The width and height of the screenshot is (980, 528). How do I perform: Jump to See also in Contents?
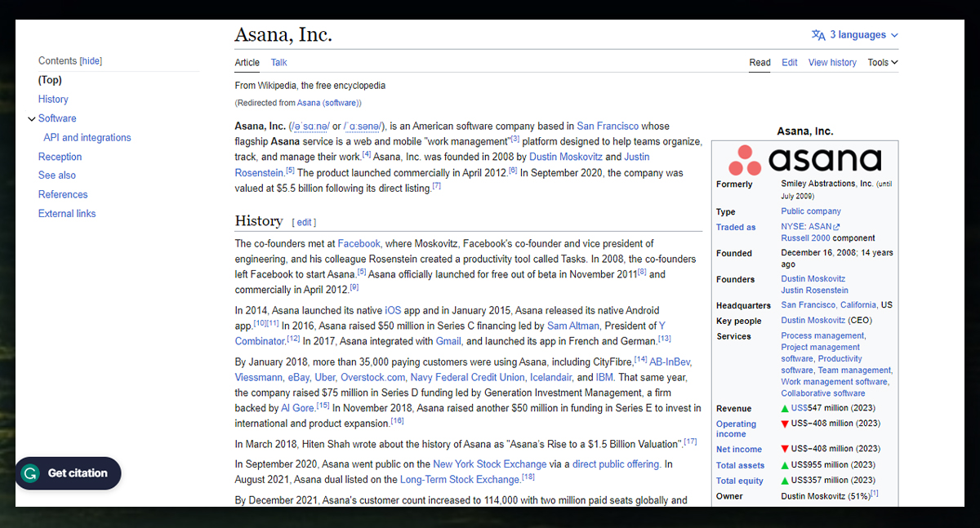pyautogui.click(x=57, y=175)
